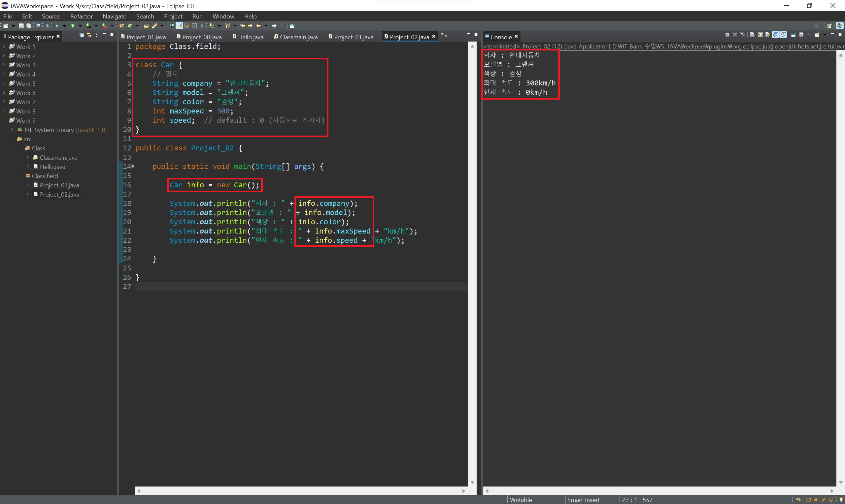Open the Run button dropdown arrow
Image resolution: width=845 pixels, height=504 pixels.
coord(81,26)
